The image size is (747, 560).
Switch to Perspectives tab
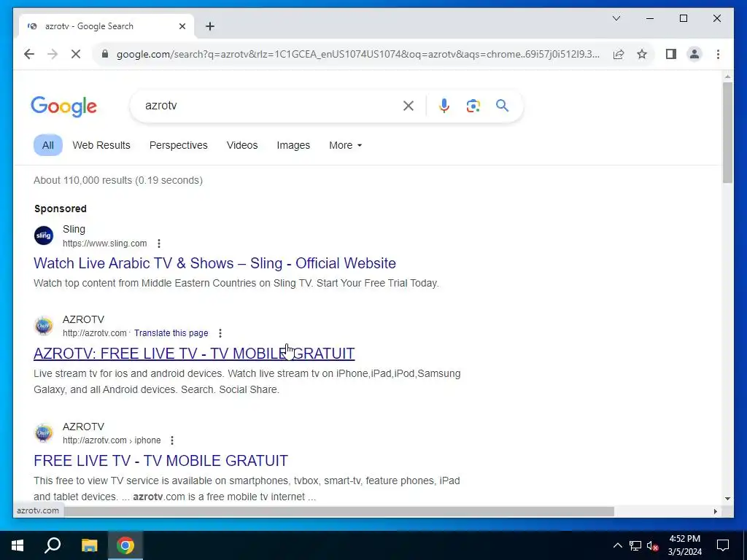[x=178, y=145]
